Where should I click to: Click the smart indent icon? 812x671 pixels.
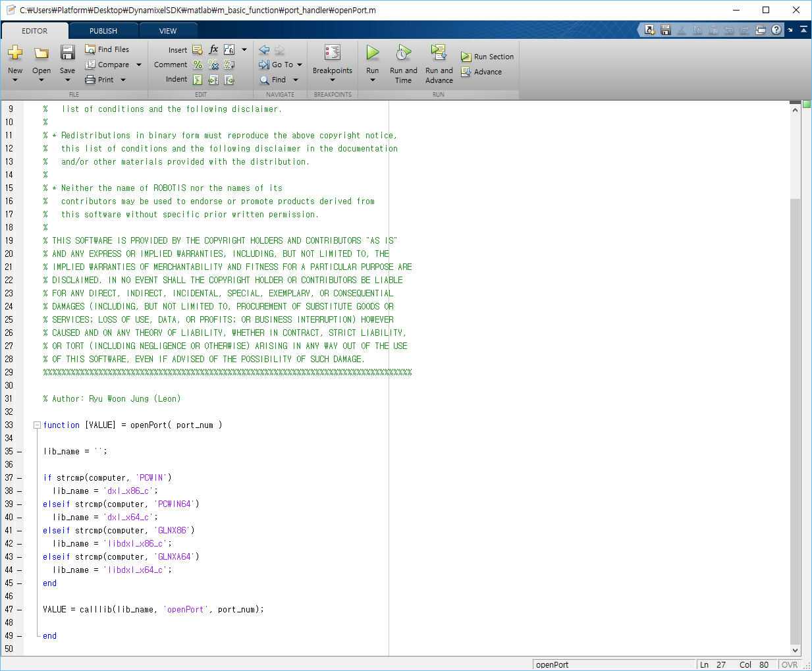coord(198,80)
